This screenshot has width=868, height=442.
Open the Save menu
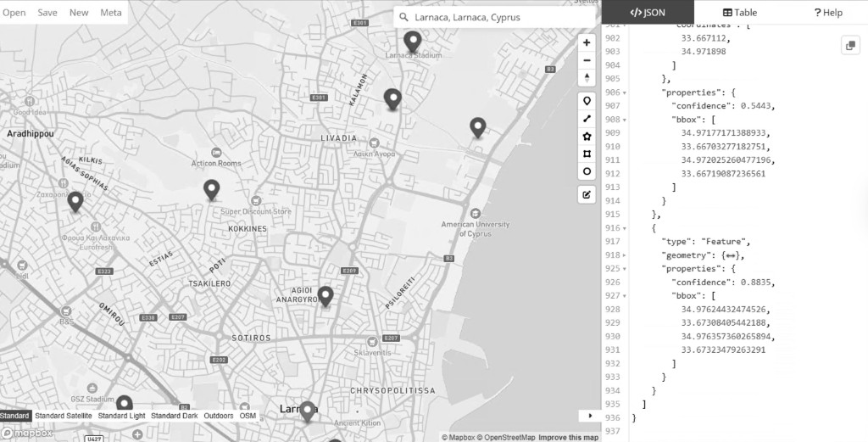47,13
